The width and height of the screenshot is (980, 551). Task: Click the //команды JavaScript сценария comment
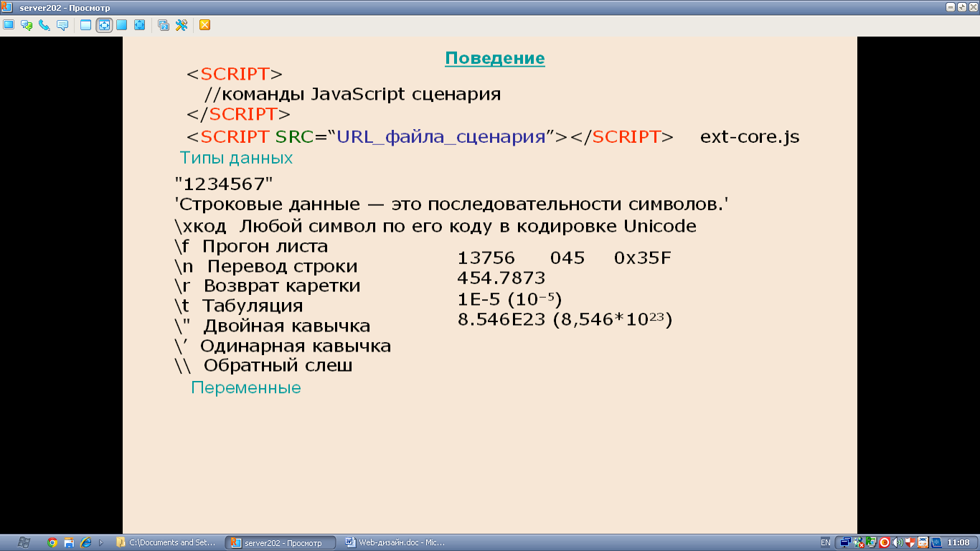352,95
